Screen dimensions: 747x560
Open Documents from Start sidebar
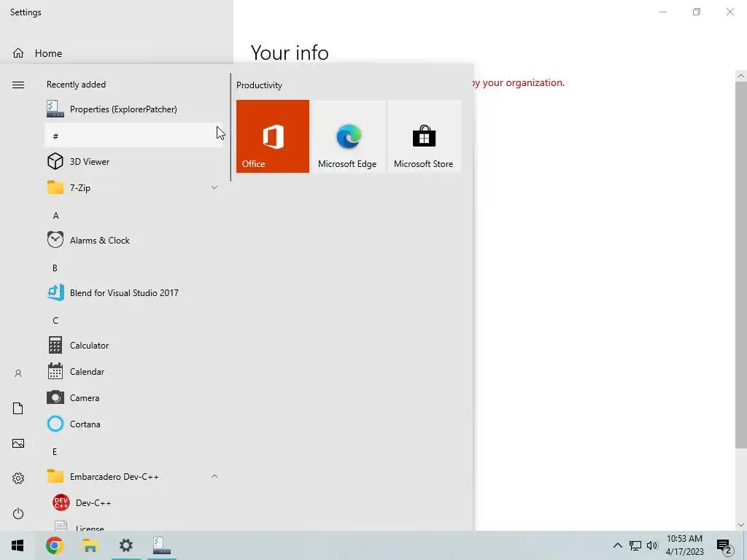18,408
